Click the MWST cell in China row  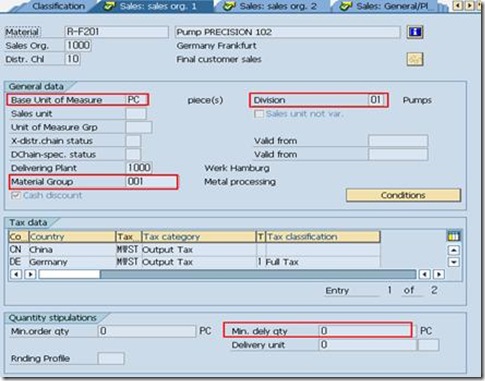tap(128, 250)
